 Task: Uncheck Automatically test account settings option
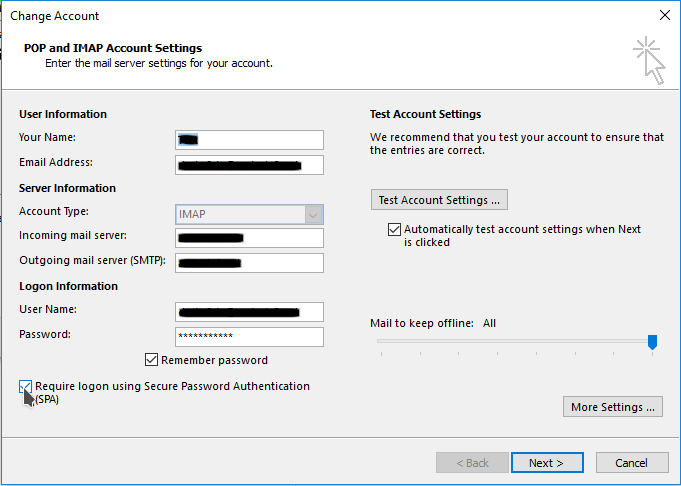tap(394, 229)
